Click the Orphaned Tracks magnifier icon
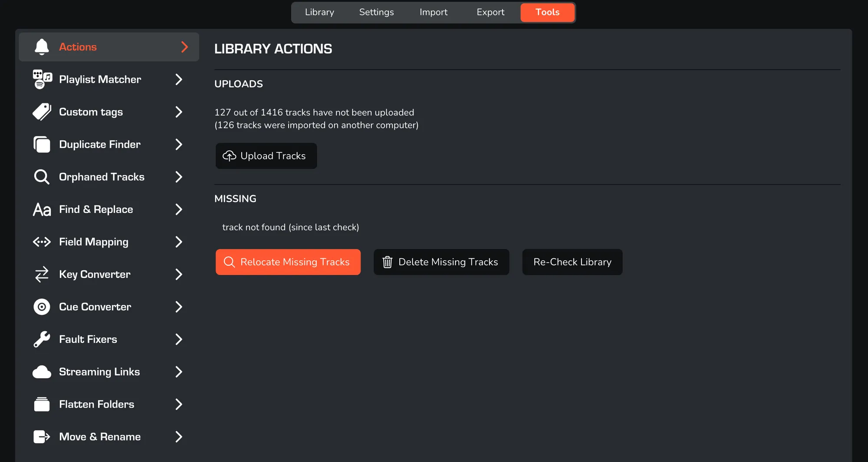Screen dimensions: 868x462 42,177
